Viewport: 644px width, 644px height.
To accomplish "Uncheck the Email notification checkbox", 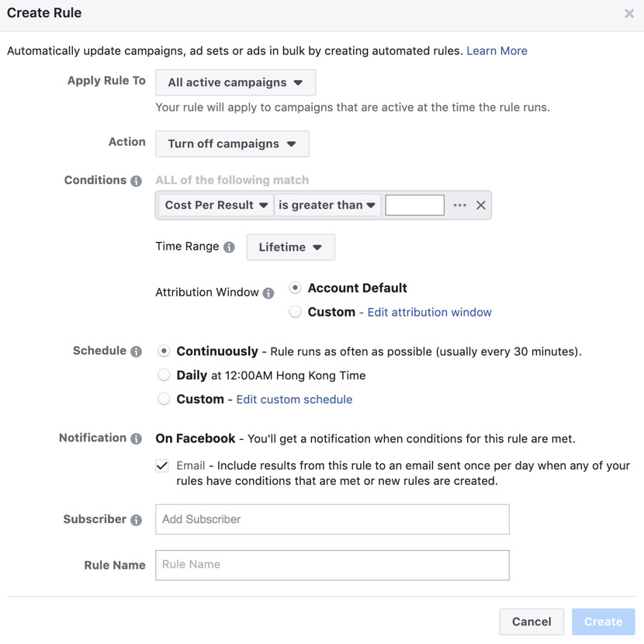I will pos(162,466).
